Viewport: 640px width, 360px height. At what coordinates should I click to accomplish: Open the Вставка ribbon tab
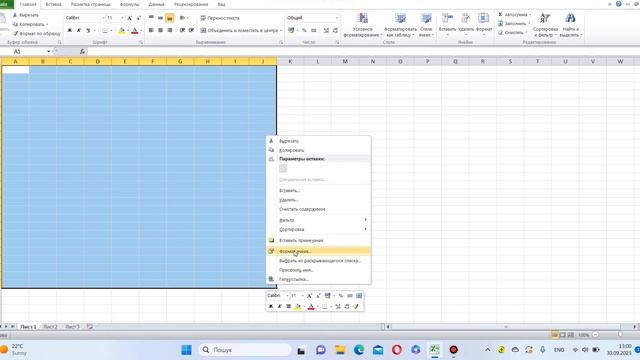click(x=53, y=4)
